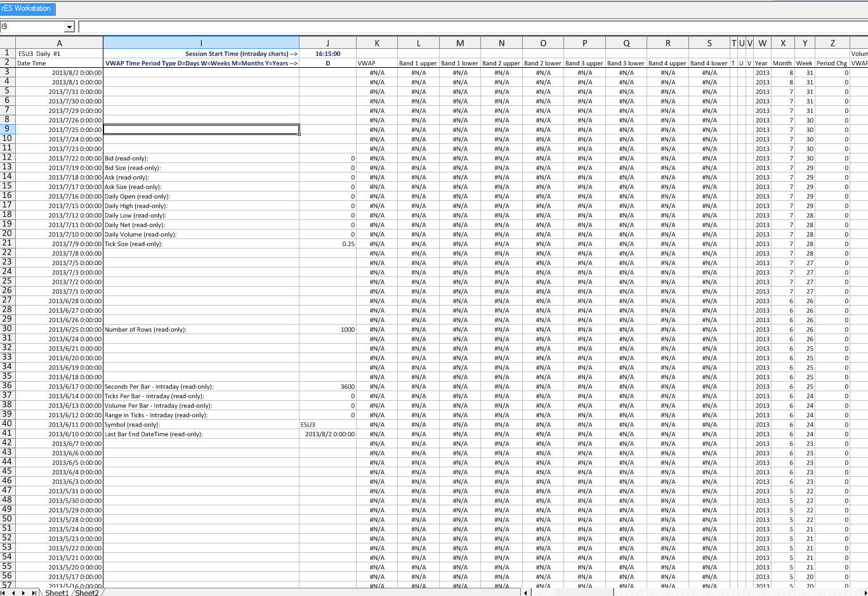Select the 'Band 1 upper' header cell
The height and width of the screenshot is (596, 868).
tap(419, 63)
